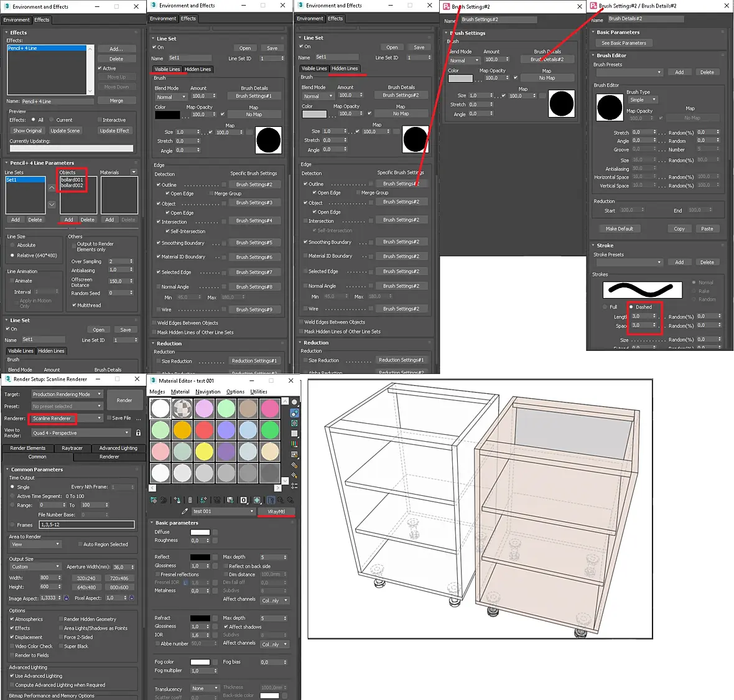Open Quad 4 - Perspective view dropdown
734x700 pixels.
[81, 432]
